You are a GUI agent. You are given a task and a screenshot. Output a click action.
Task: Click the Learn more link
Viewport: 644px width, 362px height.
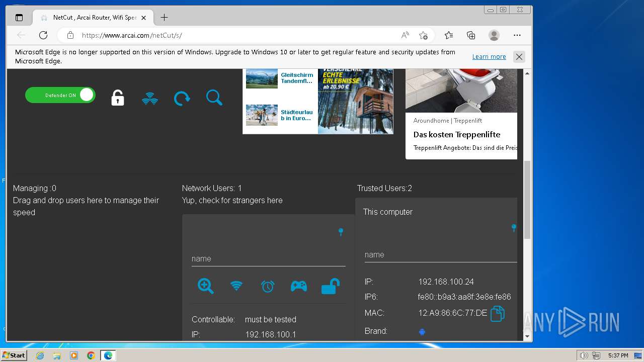(x=489, y=57)
